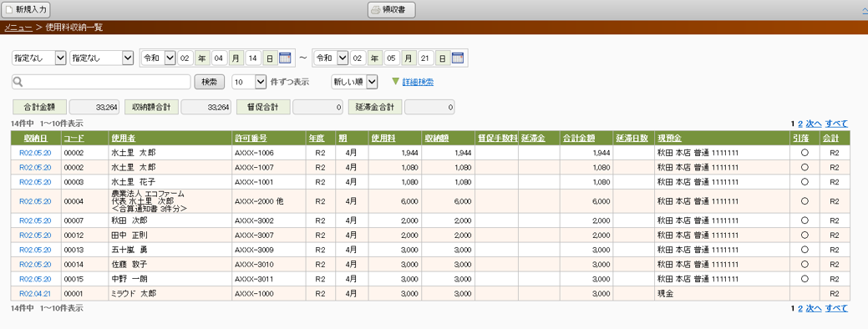This screenshot has width=868, height=329.
Task: Open R02.05.20 date link for 田中 正則
Action: (x=35, y=235)
